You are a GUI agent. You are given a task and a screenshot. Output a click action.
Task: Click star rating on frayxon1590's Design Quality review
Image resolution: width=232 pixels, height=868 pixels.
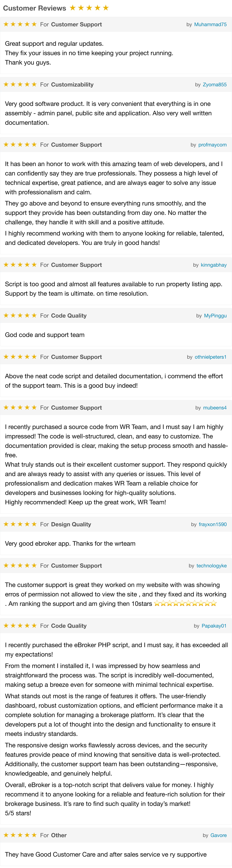[x=20, y=524]
